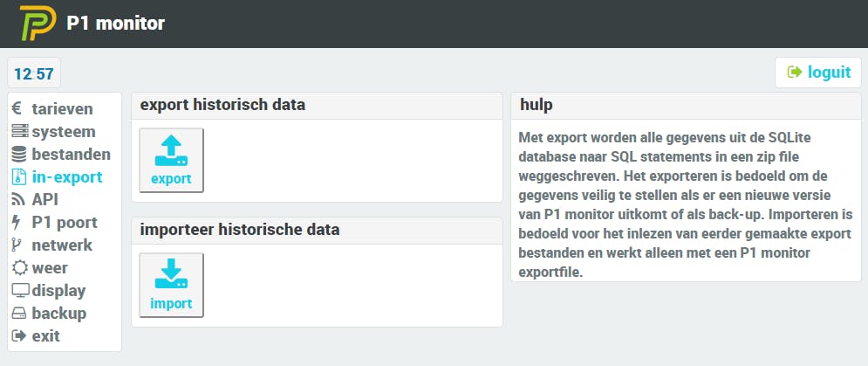Click the euro icon beside tarieven
The image size is (868, 366).
tap(17, 109)
